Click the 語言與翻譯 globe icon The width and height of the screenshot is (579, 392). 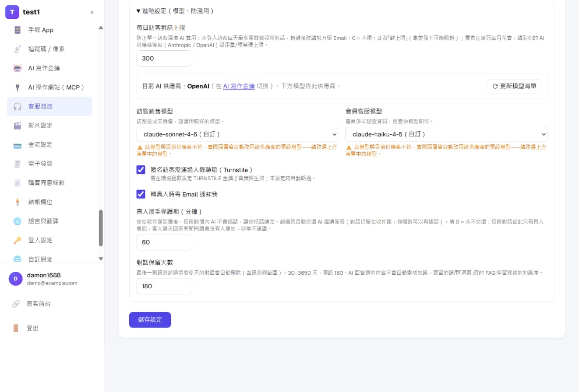[18, 221]
